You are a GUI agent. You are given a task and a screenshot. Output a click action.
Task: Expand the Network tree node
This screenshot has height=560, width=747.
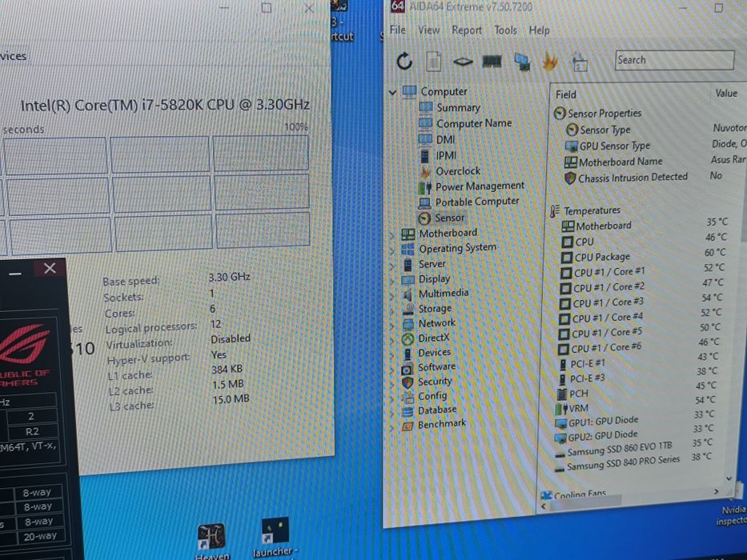tap(392, 326)
